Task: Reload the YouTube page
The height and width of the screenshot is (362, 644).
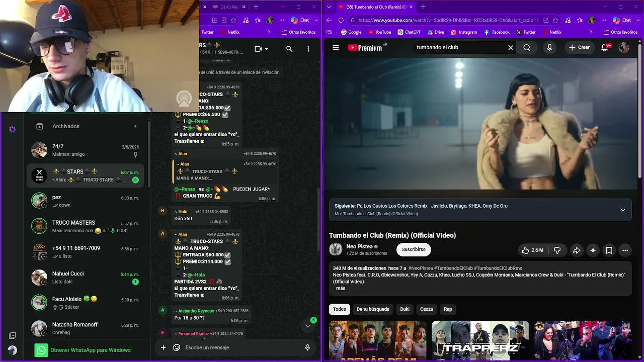Action: pos(341,20)
